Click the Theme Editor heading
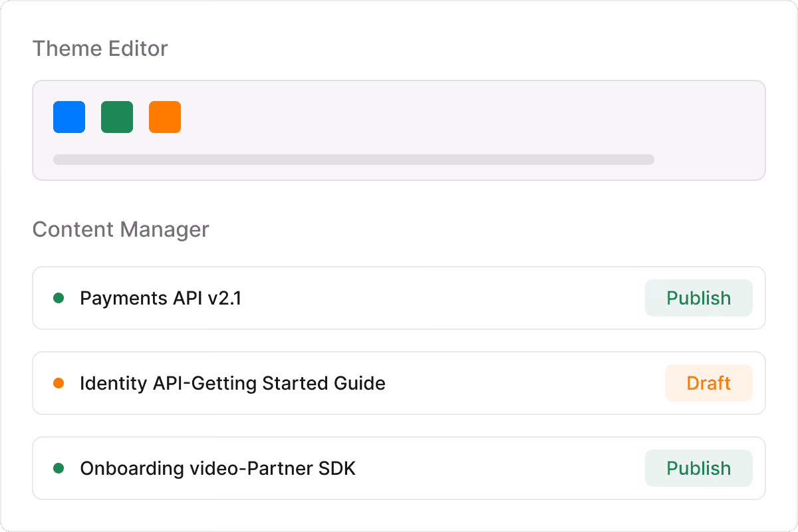 click(100, 49)
